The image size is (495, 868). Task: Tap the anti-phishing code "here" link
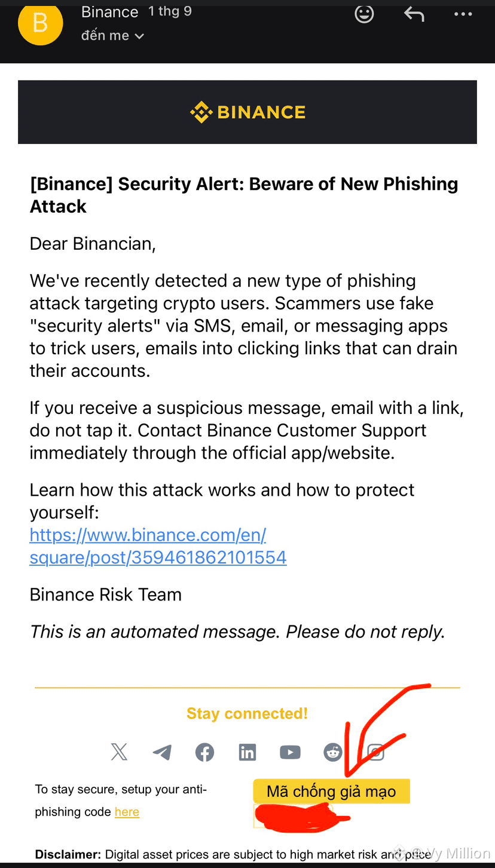(127, 812)
